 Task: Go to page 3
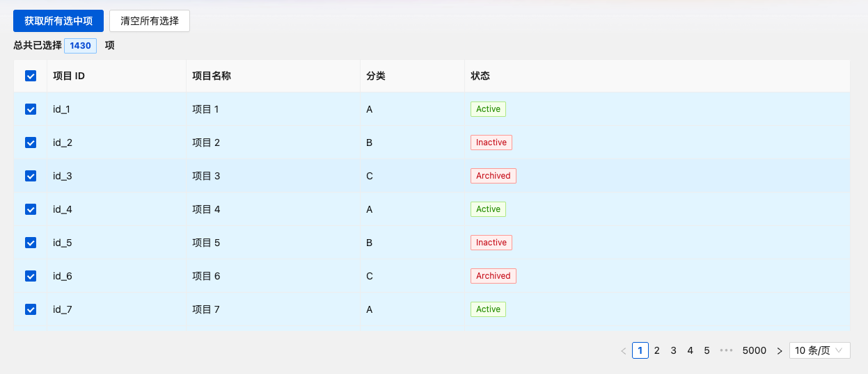[x=674, y=350]
